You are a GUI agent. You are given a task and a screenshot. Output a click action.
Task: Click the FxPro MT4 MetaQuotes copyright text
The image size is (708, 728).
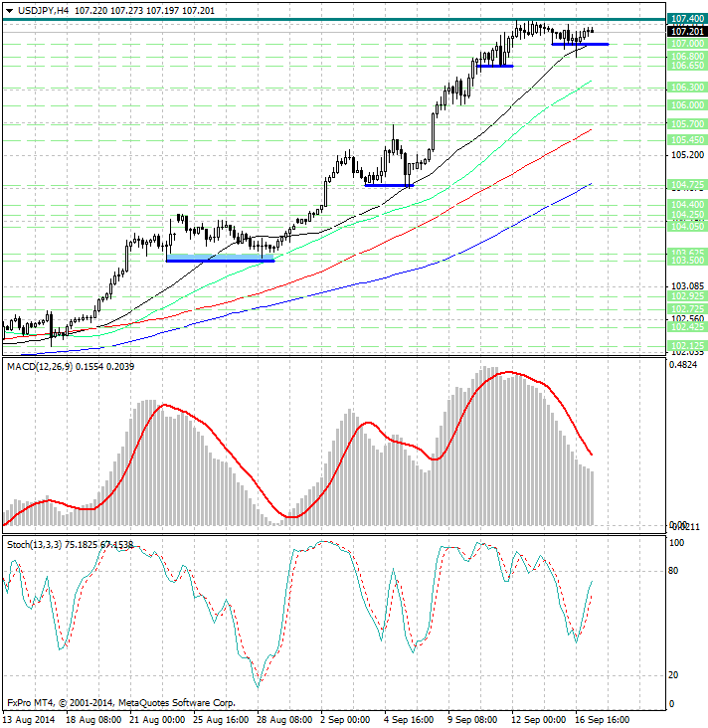121,703
